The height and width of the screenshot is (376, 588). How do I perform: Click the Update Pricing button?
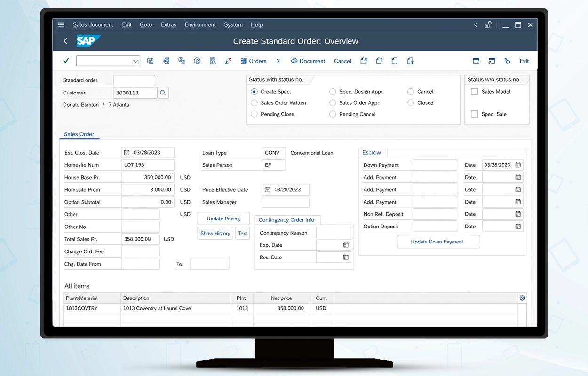tap(223, 219)
